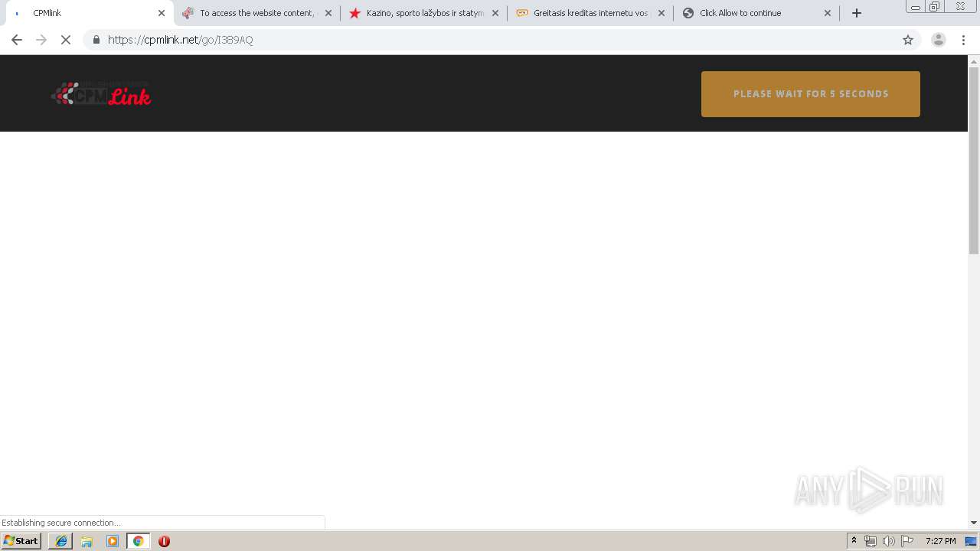Bookmark this page with the star
The height and width of the screenshot is (551, 980).
(x=908, y=40)
